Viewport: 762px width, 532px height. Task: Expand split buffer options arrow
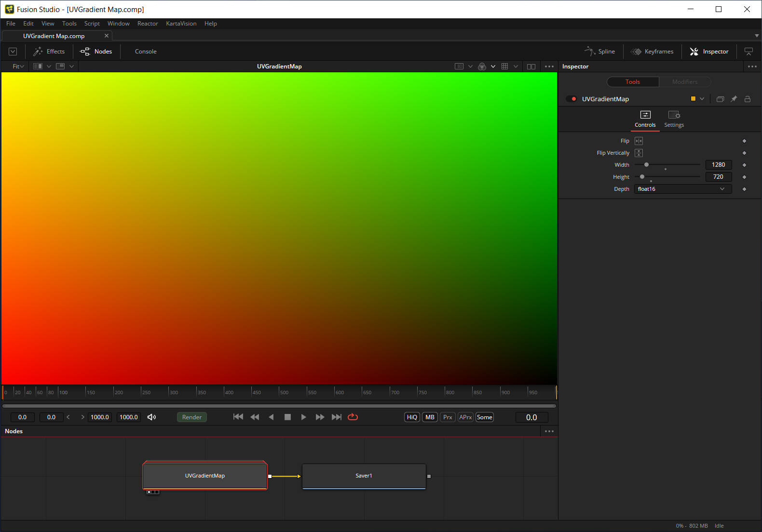(49, 66)
